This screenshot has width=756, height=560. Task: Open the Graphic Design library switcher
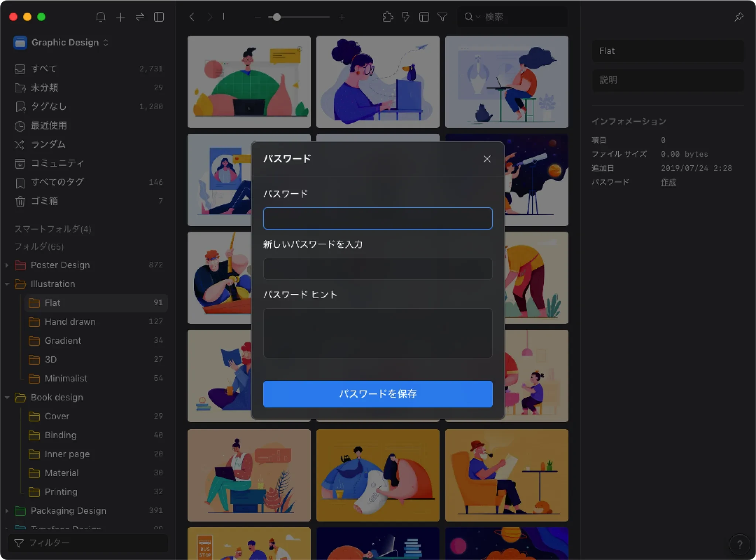click(61, 42)
